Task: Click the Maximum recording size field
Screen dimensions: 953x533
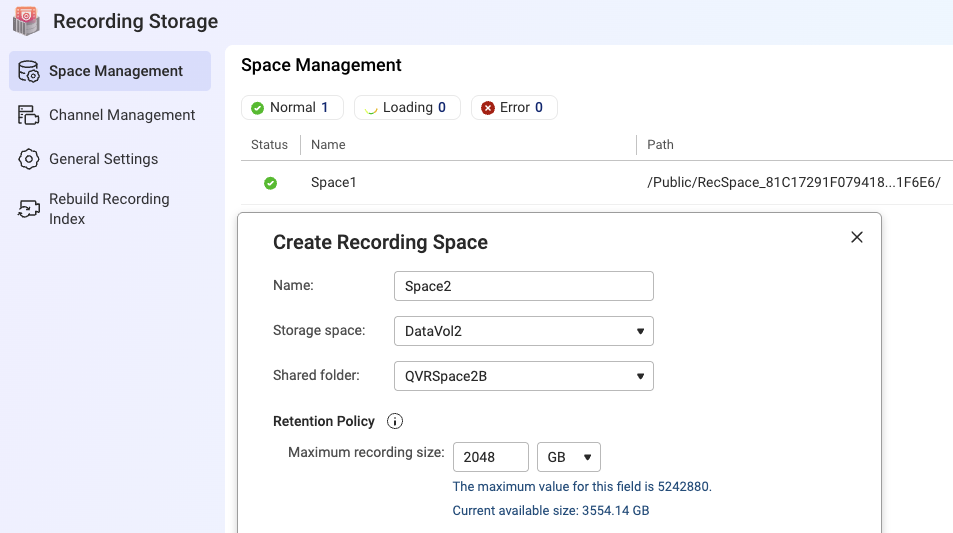Action: [490, 457]
